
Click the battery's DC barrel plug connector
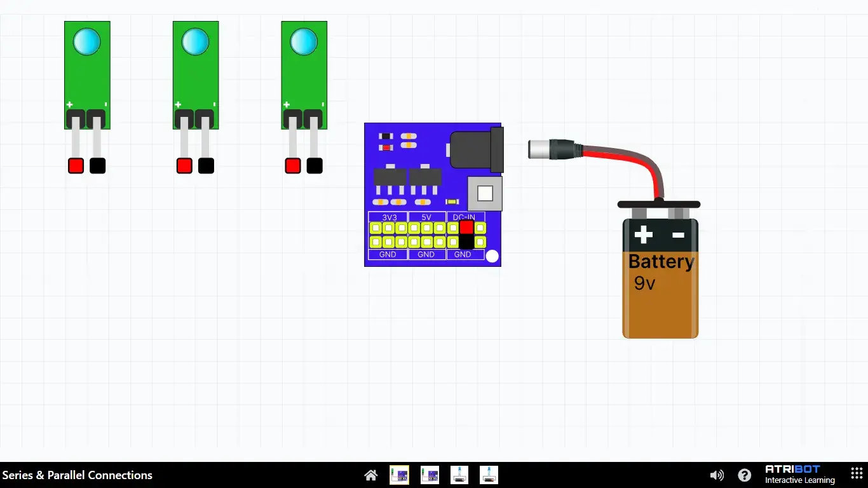click(555, 149)
